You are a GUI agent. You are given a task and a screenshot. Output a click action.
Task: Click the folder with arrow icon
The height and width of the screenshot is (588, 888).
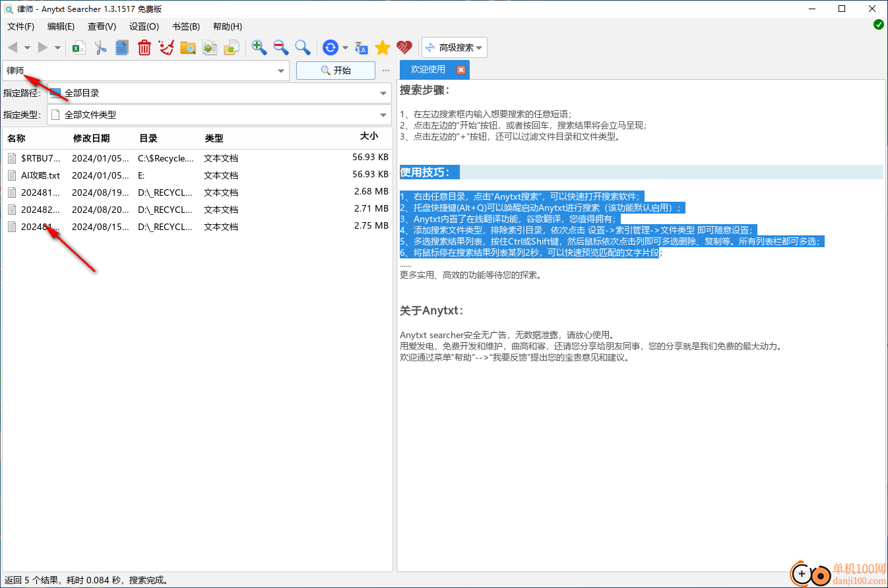232,47
